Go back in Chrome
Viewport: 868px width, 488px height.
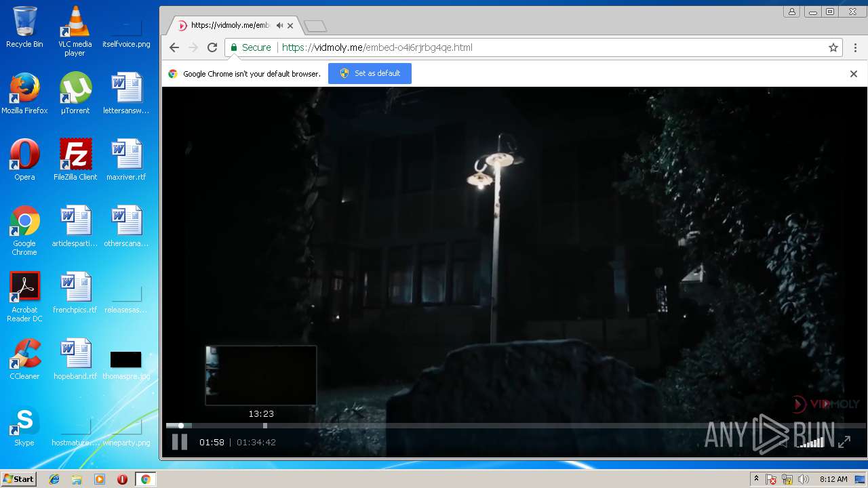click(x=174, y=47)
